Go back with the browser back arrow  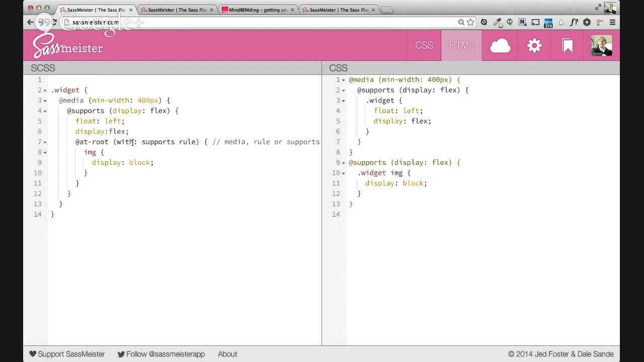(x=30, y=22)
